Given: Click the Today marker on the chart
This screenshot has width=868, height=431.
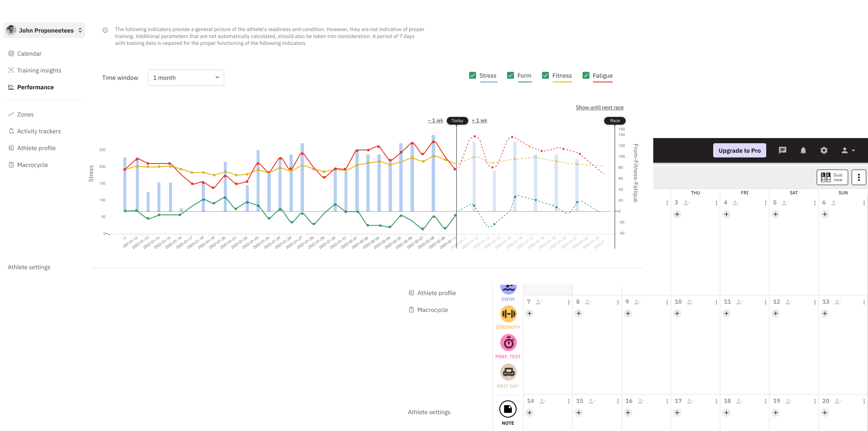Looking at the screenshot, I should pyautogui.click(x=457, y=121).
